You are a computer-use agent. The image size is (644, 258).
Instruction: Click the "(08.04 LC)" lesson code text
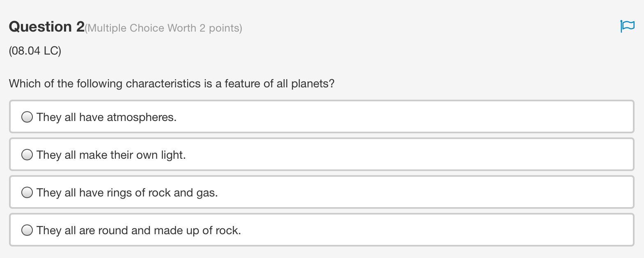(x=35, y=51)
